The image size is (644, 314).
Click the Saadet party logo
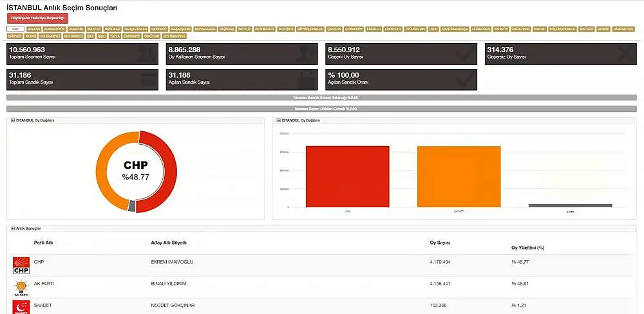coord(21,308)
